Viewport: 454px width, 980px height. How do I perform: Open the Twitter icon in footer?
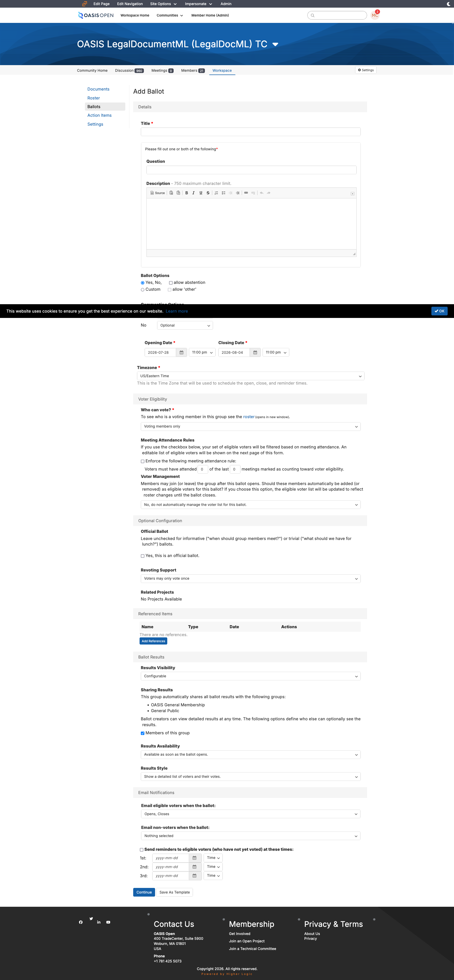(x=91, y=918)
